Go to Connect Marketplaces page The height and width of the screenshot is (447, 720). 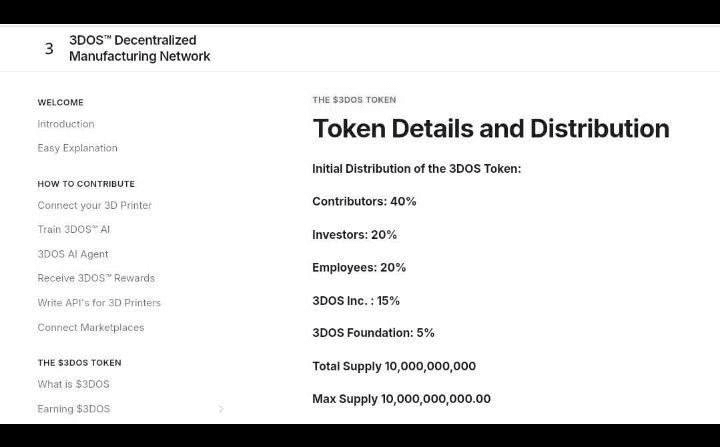(x=90, y=328)
